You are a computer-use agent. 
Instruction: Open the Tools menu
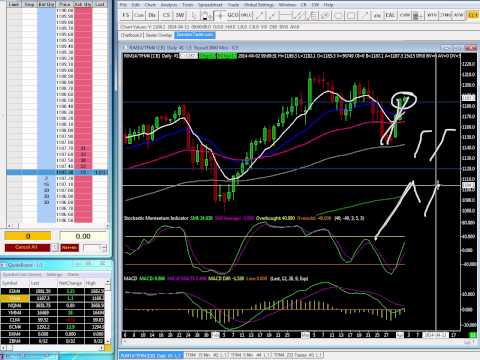click(188, 5)
